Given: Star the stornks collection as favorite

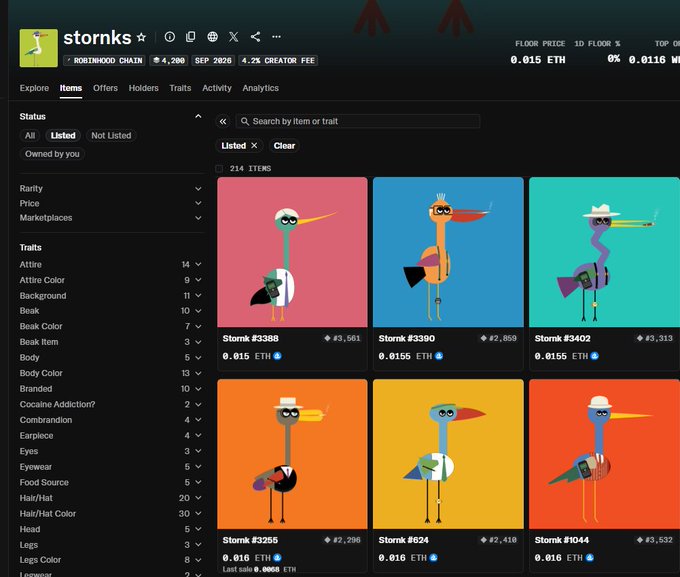Looking at the screenshot, I should [x=141, y=37].
